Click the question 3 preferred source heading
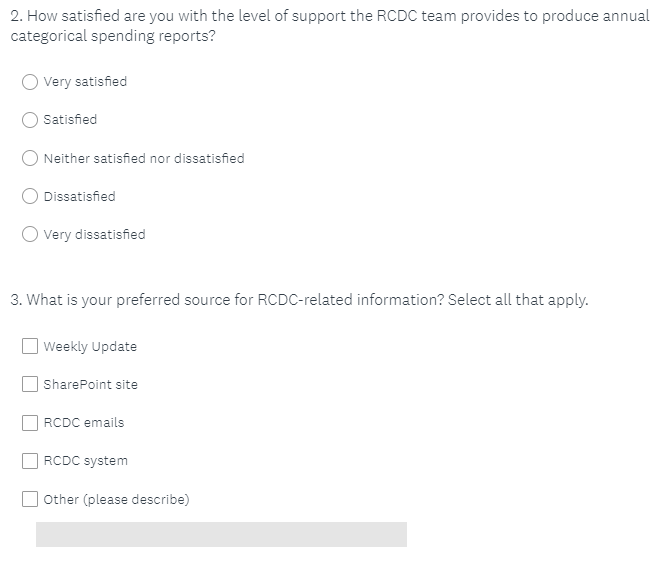The width and height of the screenshot is (671, 575). 300,299
